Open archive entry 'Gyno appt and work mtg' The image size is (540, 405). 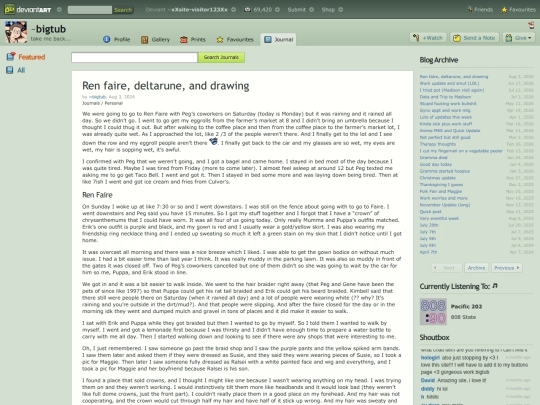[445, 110]
